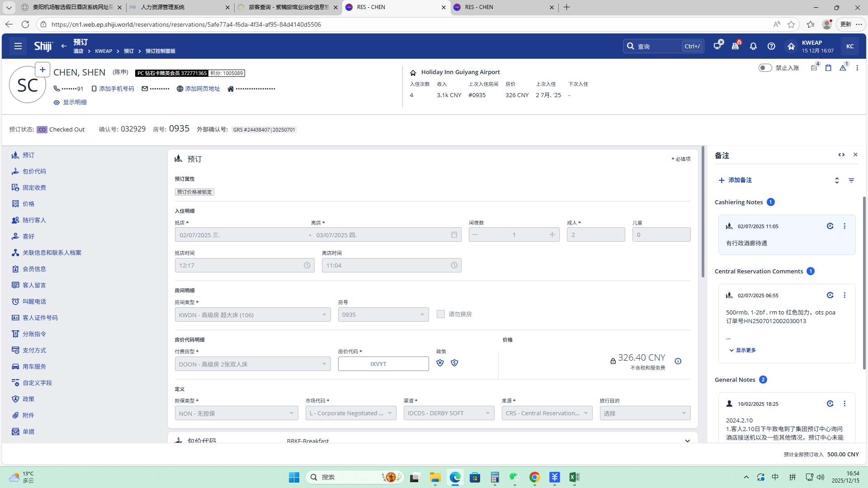This screenshot has height=488, width=868.
Task: Open the help question mark icon
Action: click(771, 46)
